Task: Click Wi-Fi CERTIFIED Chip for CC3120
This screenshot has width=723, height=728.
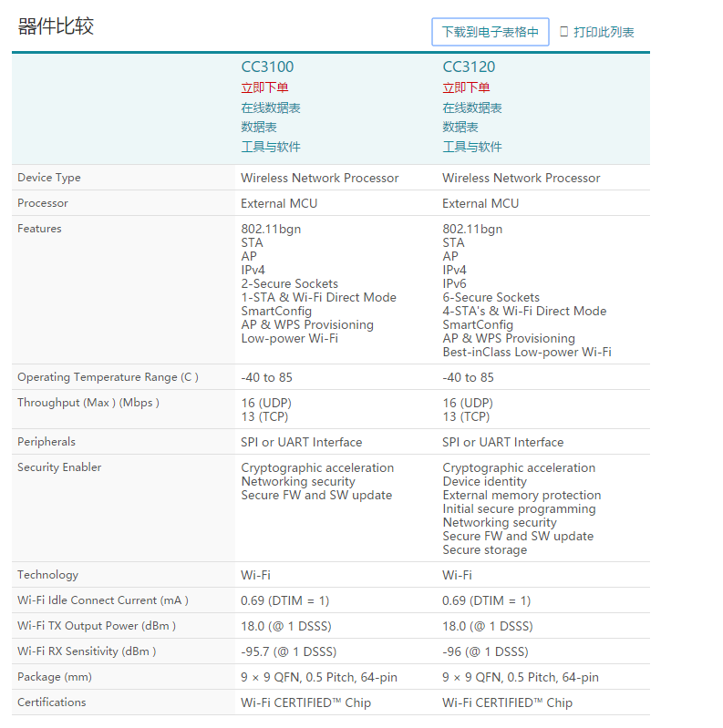Action: (508, 702)
